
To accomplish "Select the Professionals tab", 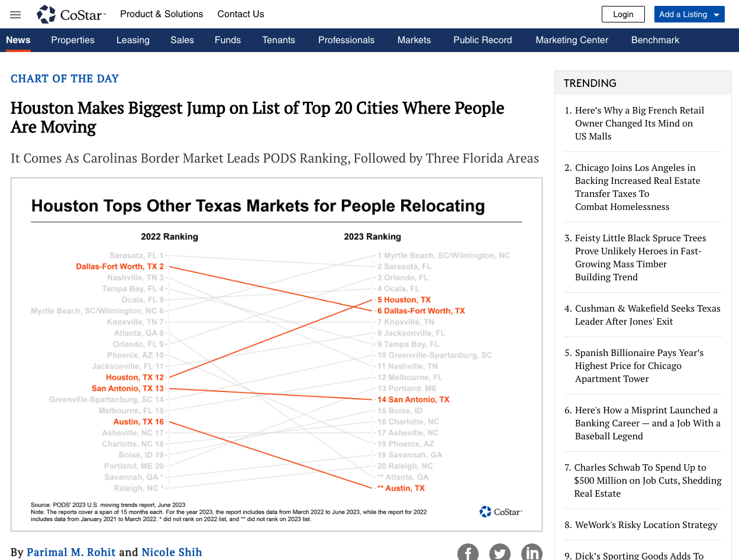I will click(346, 40).
